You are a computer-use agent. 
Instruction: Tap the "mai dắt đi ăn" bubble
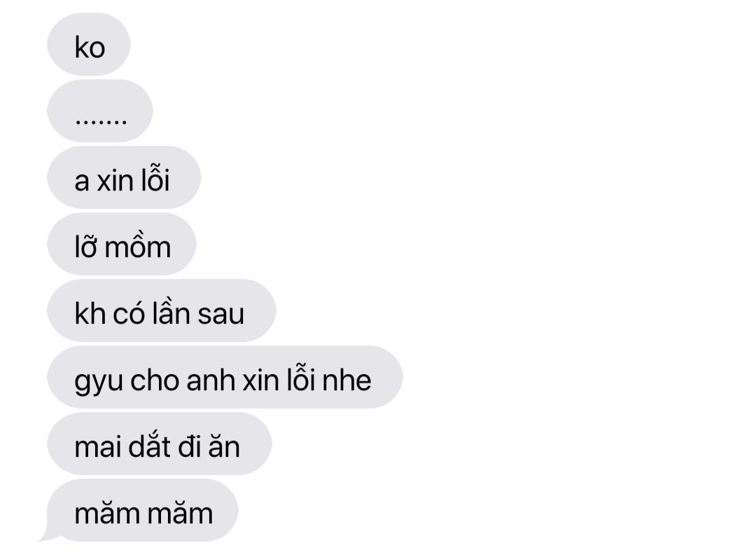pyautogui.click(x=160, y=444)
